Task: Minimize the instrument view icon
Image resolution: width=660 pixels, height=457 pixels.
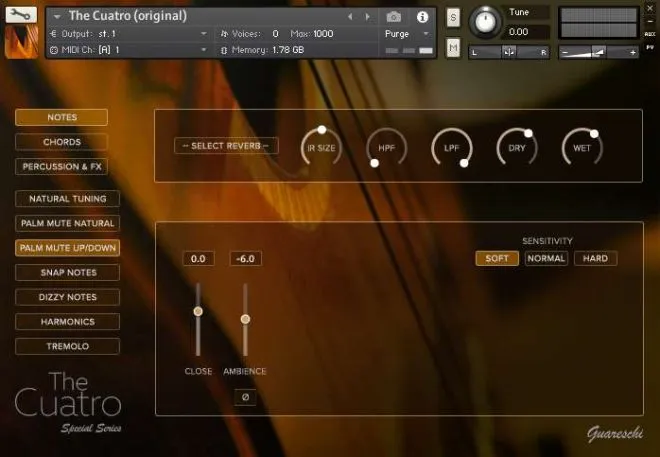Action: (x=650, y=21)
